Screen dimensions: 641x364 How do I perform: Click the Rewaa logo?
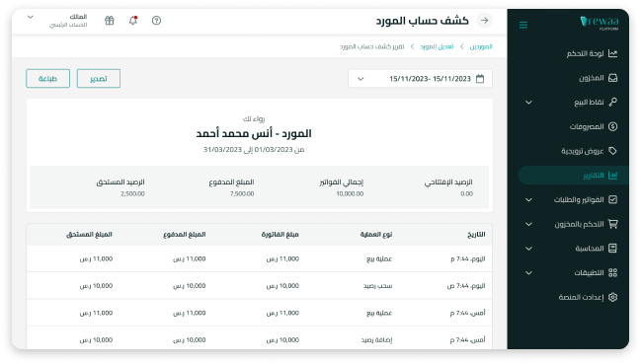coord(599,23)
